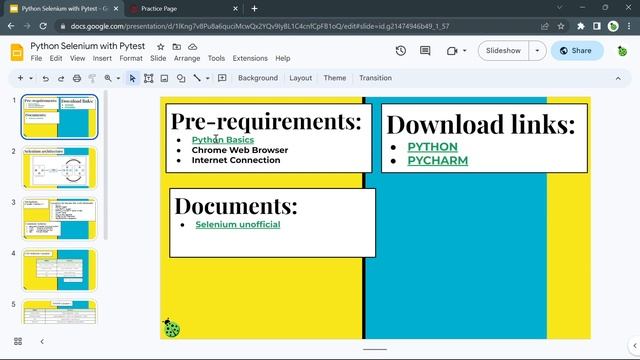Screen dimensions: 640x360
Task: Open the shape tool
Action: 181,78
